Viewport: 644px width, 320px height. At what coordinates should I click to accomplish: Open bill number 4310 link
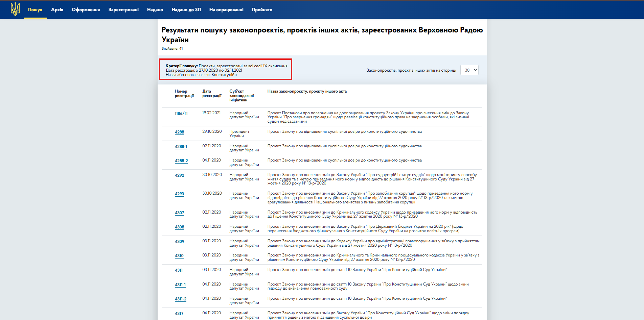click(x=179, y=256)
